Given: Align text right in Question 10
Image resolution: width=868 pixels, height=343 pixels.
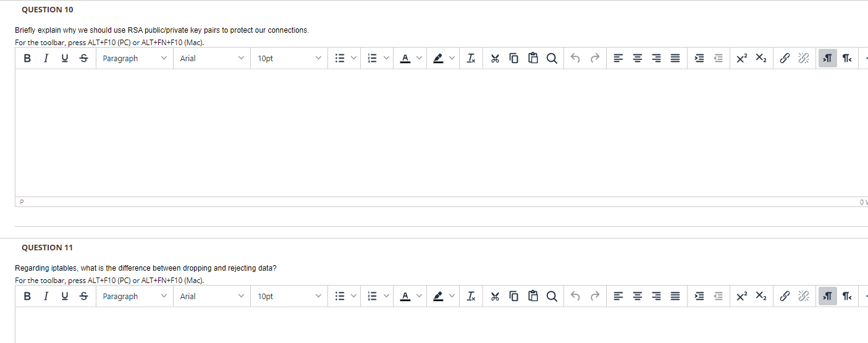Looking at the screenshot, I should click(x=656, y=58).
